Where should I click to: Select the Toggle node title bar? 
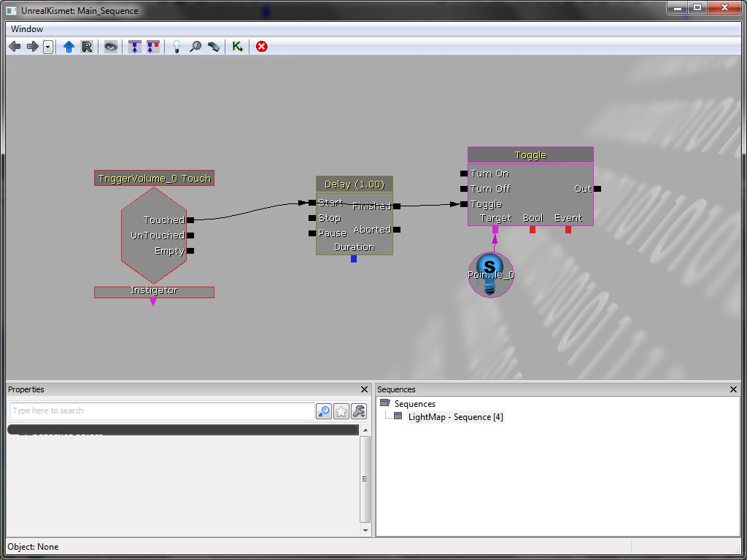pyautogui.click(x=530, y=155)
